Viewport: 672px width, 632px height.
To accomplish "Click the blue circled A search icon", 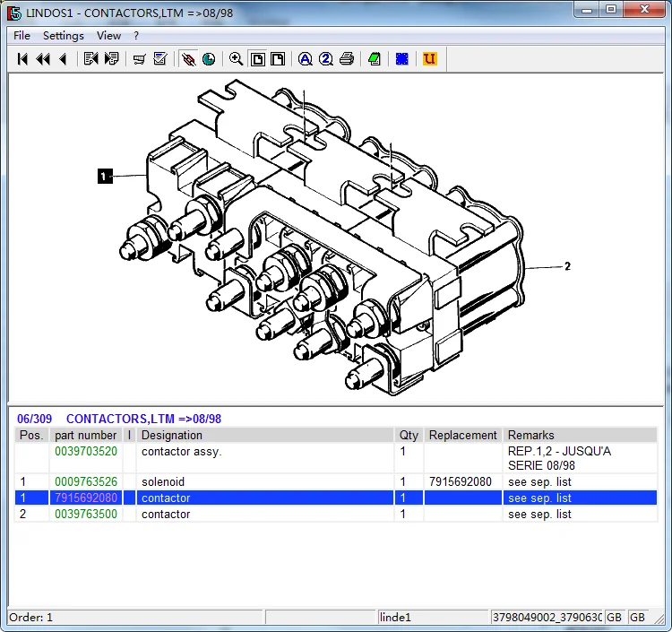I will tap(306, 59).
